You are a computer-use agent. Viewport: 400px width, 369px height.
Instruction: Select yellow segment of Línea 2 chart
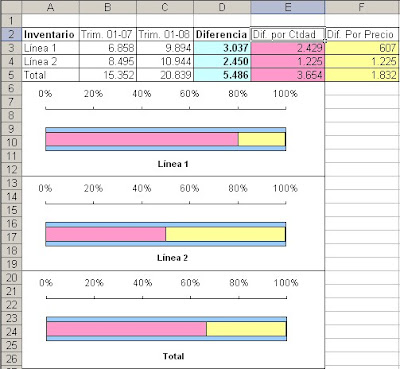click(x=226, y=234)
